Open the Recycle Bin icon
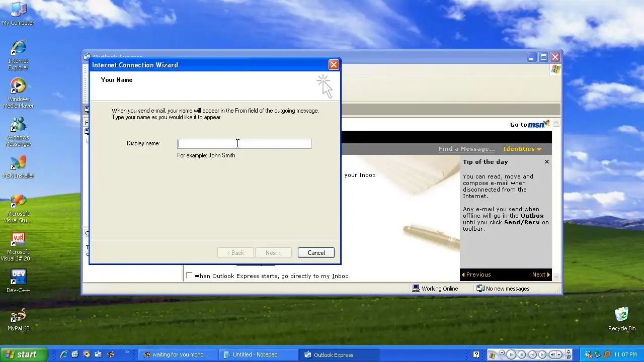The width and height of the screenshot is (644, 362). (x=622, y=320)
